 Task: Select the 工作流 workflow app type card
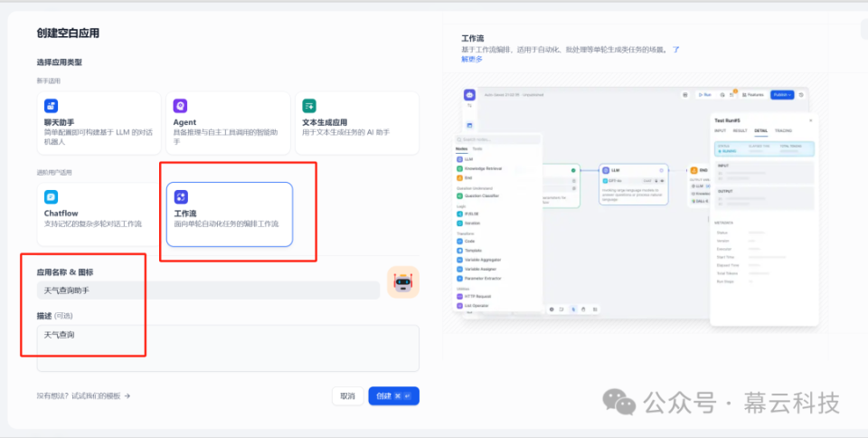pyautogui.click(x=229, y=214)
